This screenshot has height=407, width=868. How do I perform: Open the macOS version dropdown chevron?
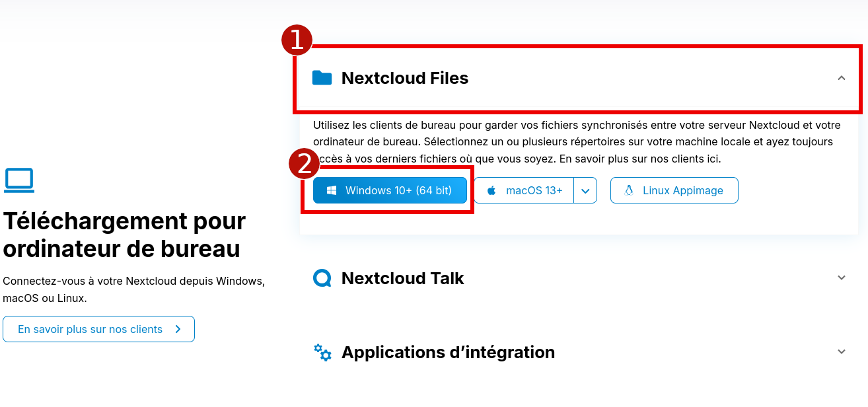(x=585, y=190)
